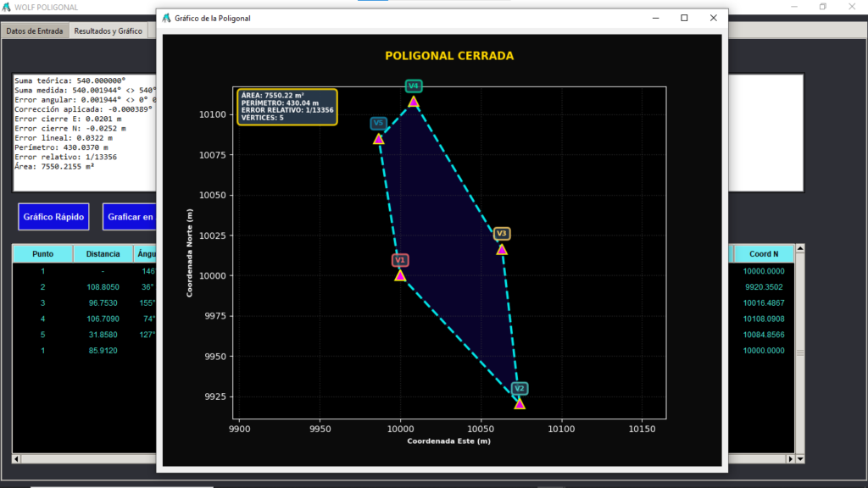
Task: Click the V4 vertex triangle marker
Action: pyautogui.click(x=414, y=102)
